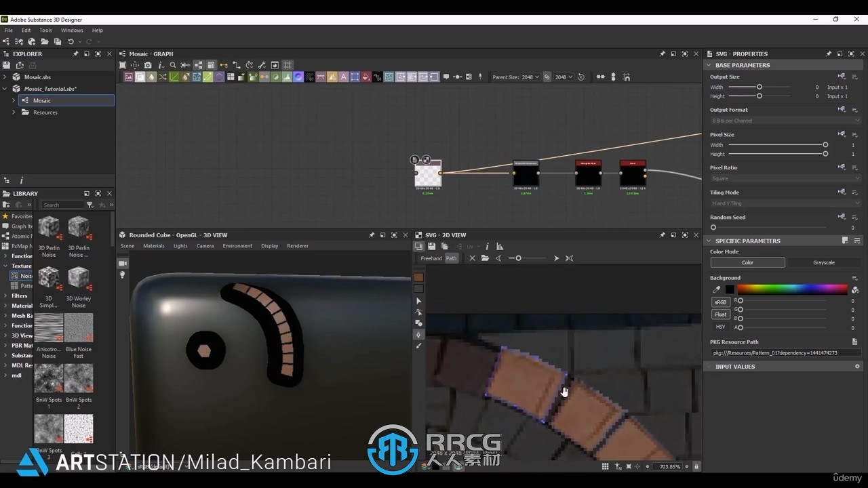The height and width of the screenshot is (488, 868).
Task: Choose the brush tool in SVG toolbar
Action: [x=418, y=346]
